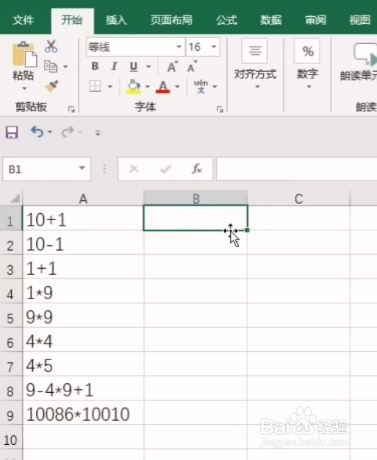Image resolution: width=377 pixels, height=460 pixels.
Task: Click the formula bar confirm checkmark
Action: pos(165,169)
